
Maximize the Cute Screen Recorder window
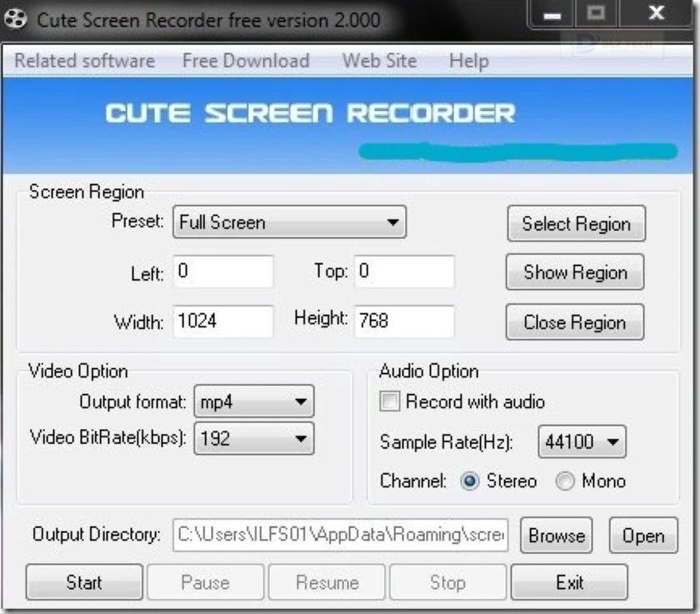(596, 13)
